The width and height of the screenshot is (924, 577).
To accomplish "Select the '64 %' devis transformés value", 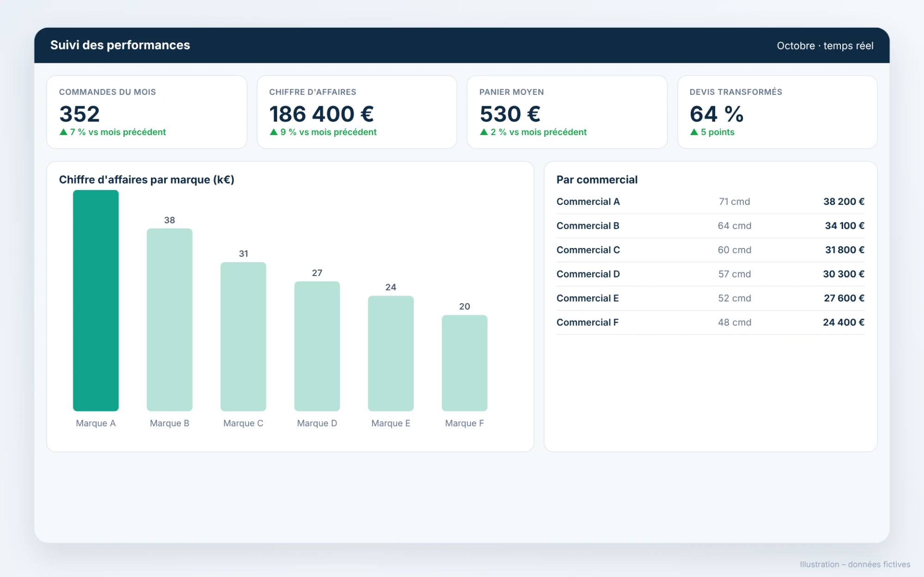I will (717, 114).
